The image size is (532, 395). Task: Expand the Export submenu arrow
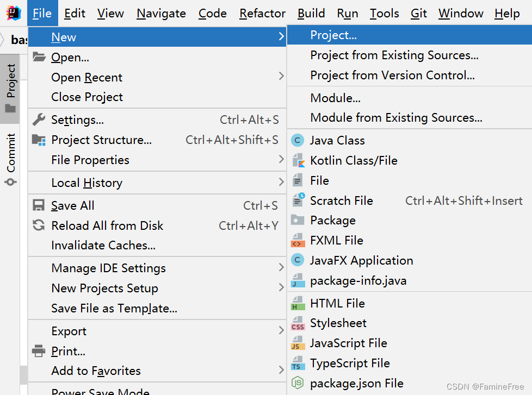(281, 330)
